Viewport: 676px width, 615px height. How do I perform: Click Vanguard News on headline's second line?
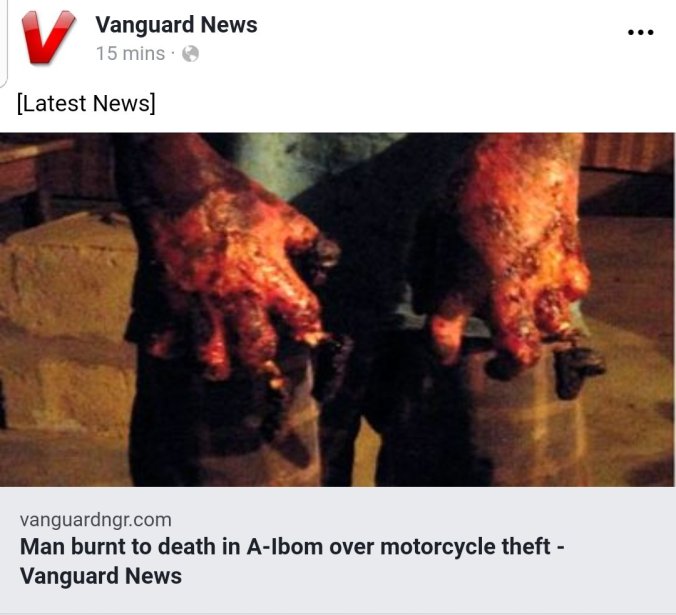(x=101, y=576)
